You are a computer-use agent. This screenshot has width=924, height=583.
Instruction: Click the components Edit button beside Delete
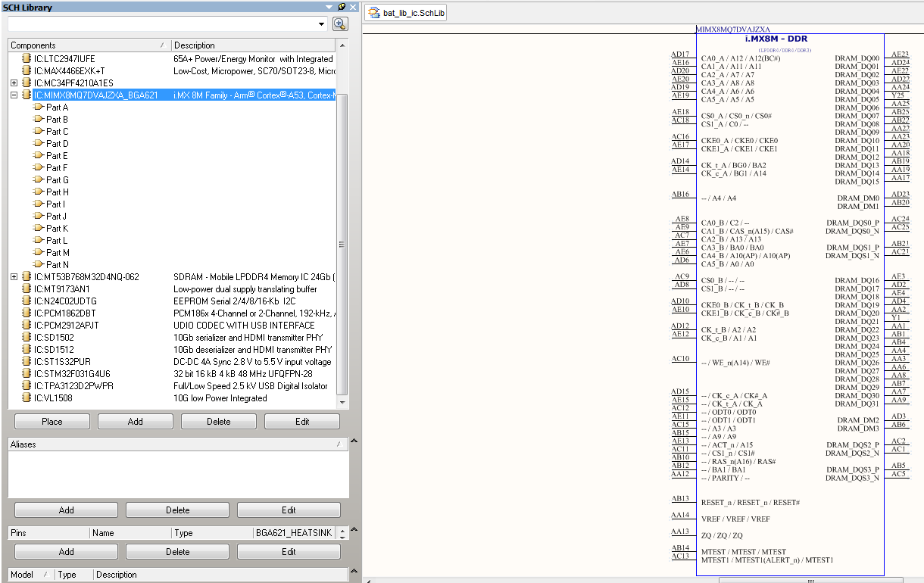point(302,422)
